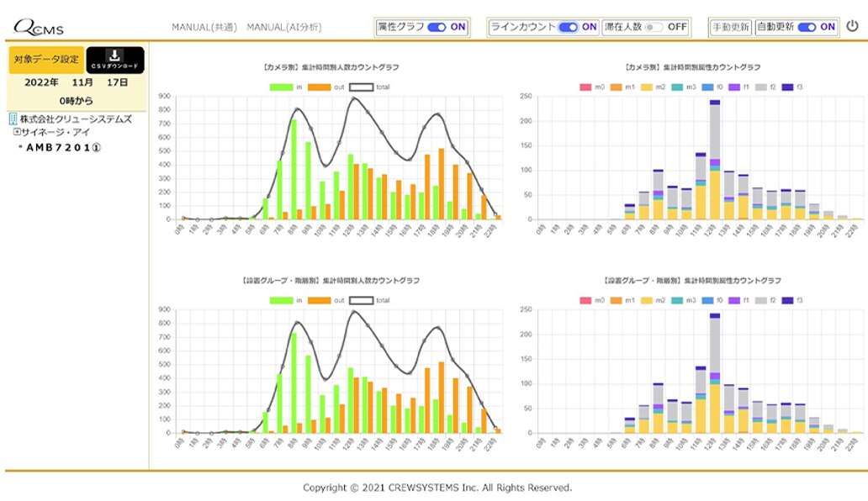Expand the サイネージ・アイ tree node
The image size is (868, 501).
(17, 132)
